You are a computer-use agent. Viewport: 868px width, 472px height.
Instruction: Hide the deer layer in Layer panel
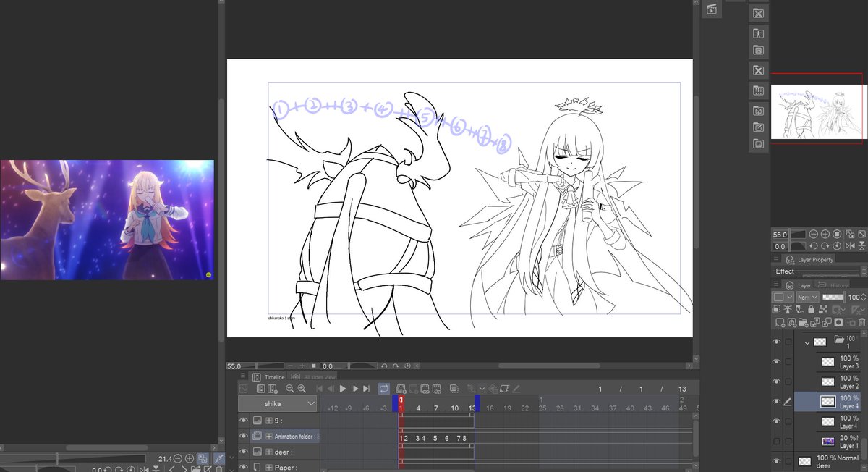[776, 461]
